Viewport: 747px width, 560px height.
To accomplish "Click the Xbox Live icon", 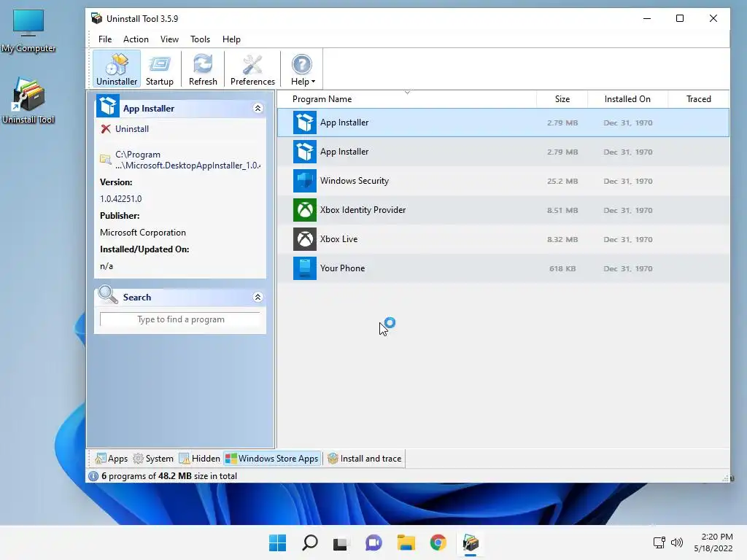I will point(304,239).
